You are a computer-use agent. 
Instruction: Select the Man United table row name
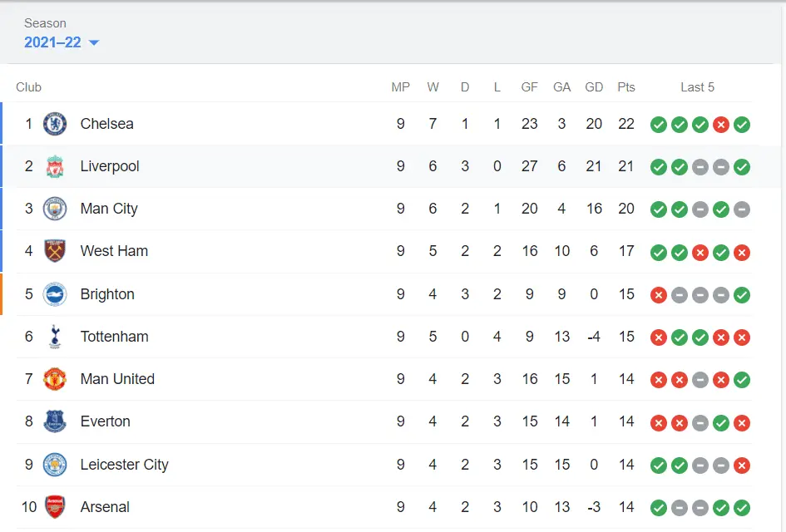[x=117, y=379]
